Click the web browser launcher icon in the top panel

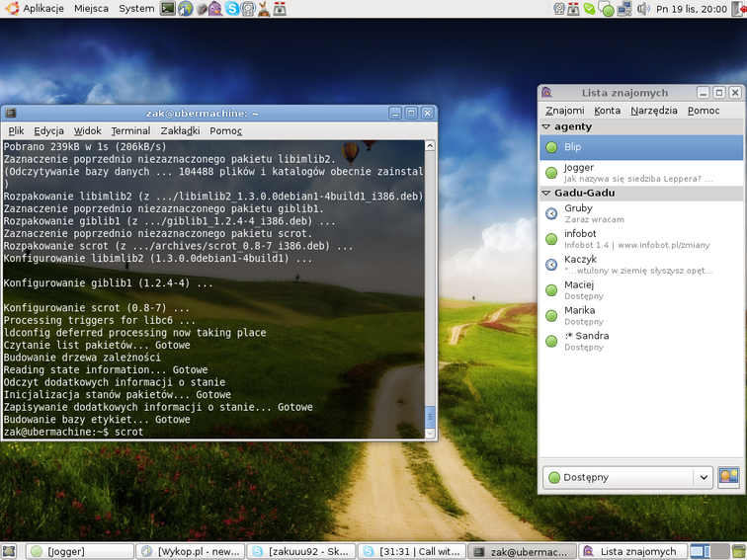[185, 9]
